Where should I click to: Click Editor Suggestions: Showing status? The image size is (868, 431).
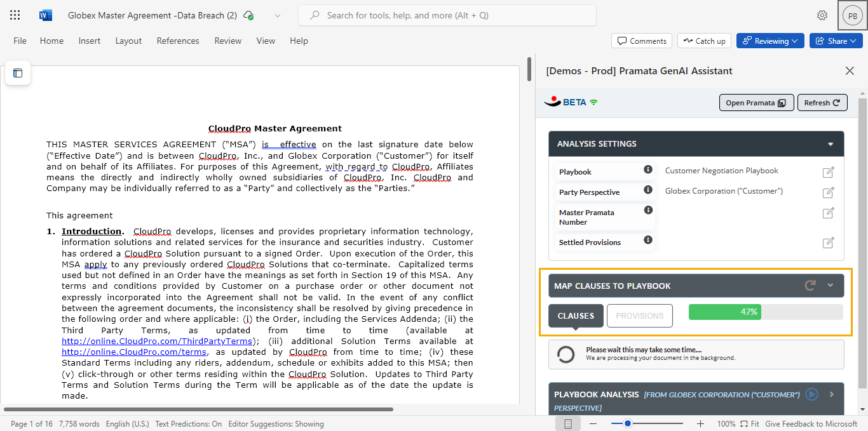click(x=276, y=423)
